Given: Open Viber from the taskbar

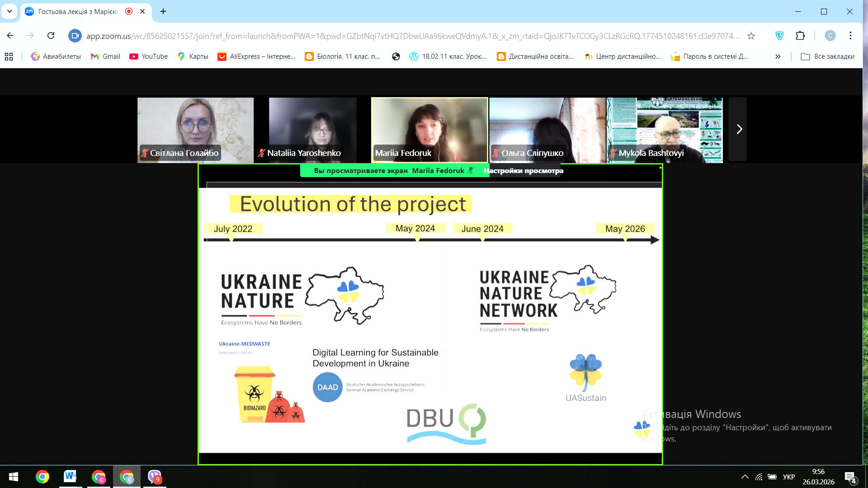Looking at the screenshot, I should (x=155, y=477).
